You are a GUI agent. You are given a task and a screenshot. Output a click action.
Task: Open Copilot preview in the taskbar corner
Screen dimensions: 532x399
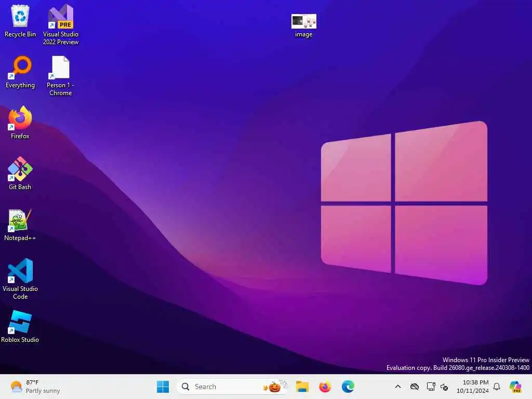515,387
